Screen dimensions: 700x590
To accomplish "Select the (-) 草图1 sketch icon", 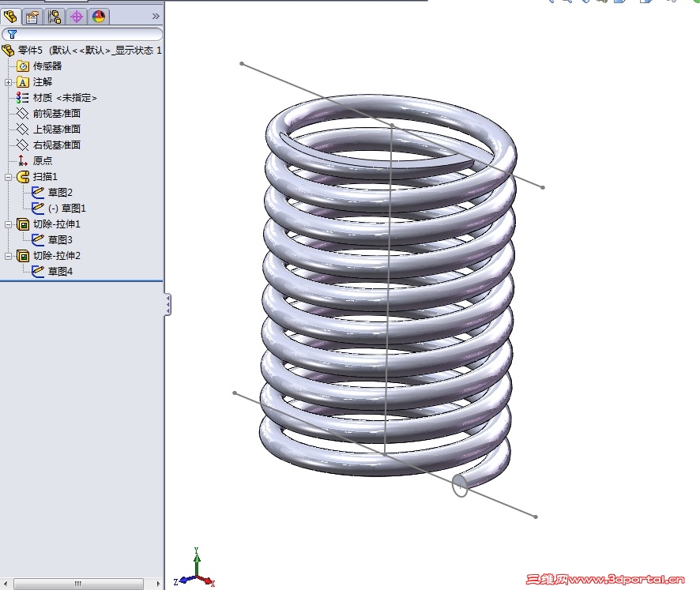I will tap(38, 208).
